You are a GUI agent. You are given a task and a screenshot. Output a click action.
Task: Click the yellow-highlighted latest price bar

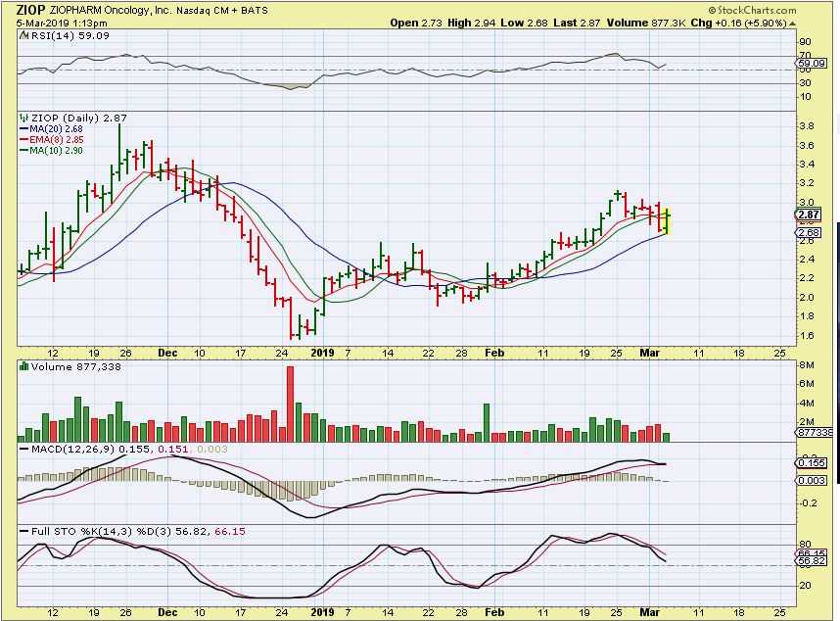point(667,221)
